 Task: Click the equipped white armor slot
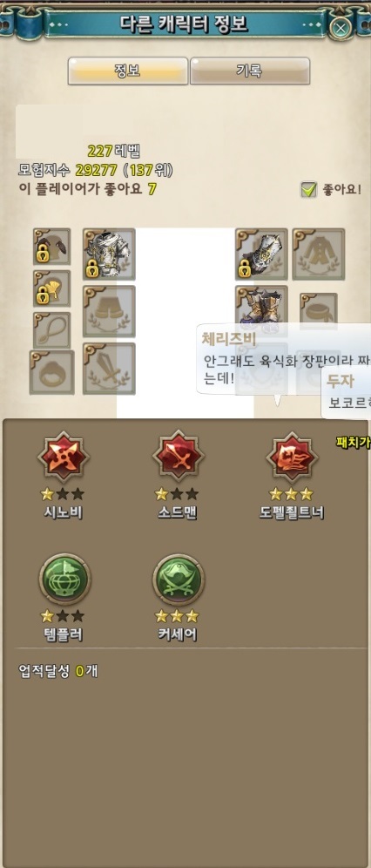(109, 254)
